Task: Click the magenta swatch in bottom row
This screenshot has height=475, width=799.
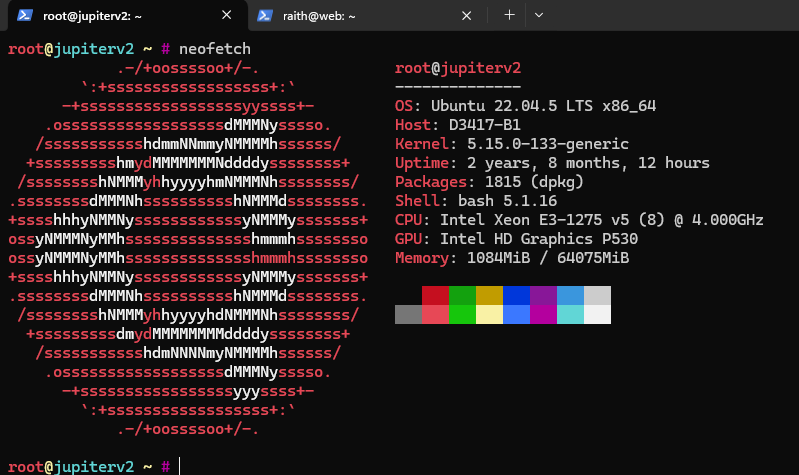Action: coord(543,315)
